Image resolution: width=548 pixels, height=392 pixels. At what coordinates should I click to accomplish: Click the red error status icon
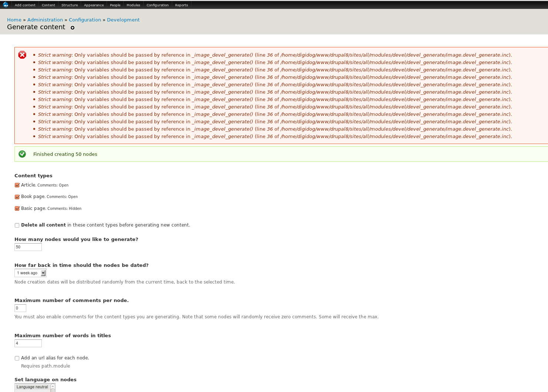22,55
